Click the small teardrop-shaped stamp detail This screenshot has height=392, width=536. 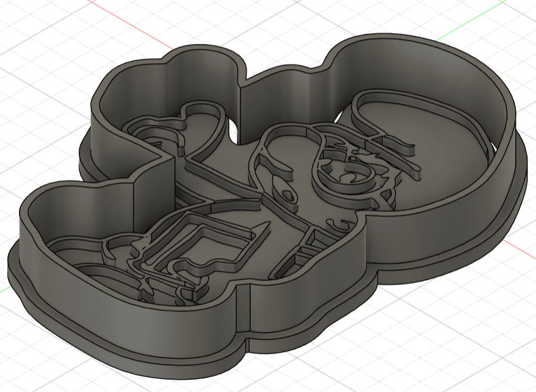click(287, 194)
